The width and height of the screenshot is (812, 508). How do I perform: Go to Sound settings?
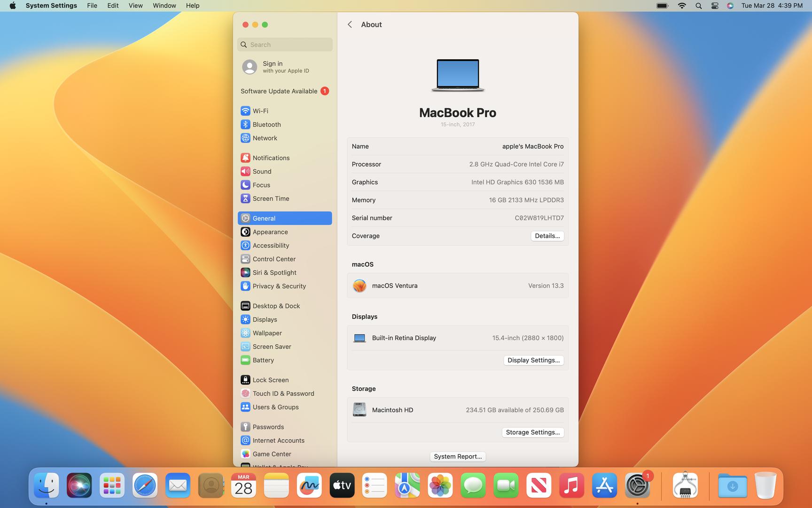click(285, 172)
